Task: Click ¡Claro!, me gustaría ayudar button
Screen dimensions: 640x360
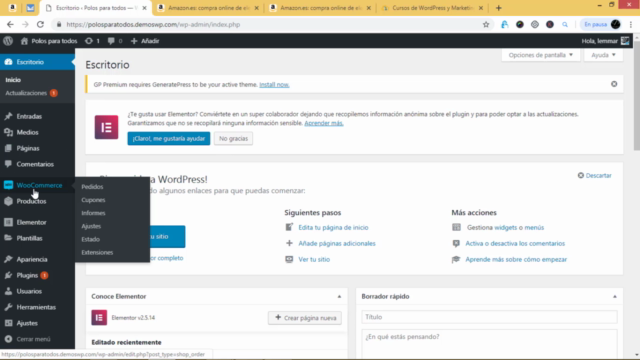Action: 169,138
